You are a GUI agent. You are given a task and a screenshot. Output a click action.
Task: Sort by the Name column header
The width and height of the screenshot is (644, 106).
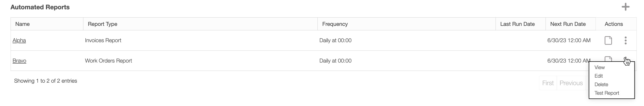[22, 24]
